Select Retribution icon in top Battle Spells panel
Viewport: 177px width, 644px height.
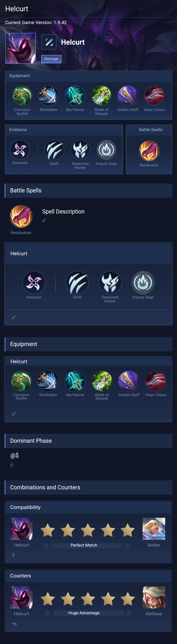(149, 151)
